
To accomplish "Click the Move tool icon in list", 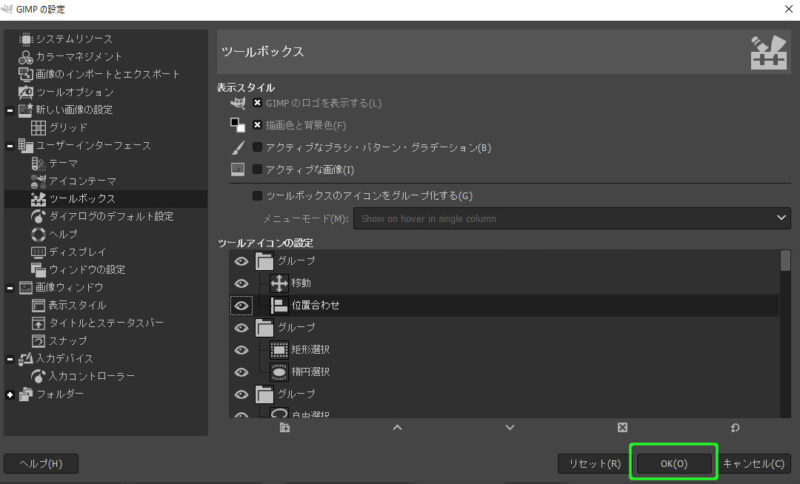I will coord(279,283).
